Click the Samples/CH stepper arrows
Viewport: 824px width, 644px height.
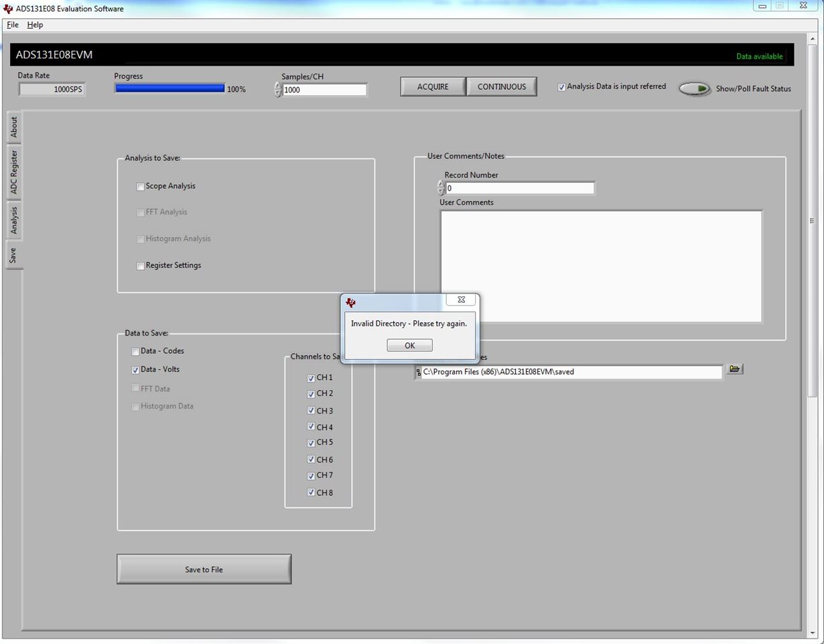click(x=278, y=89)
